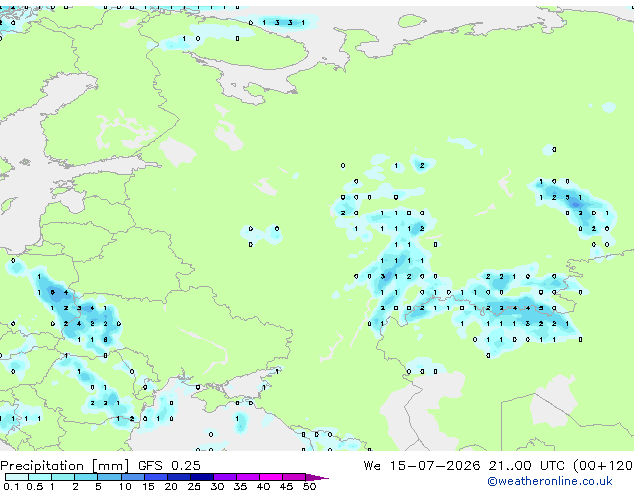
Task: Click the '35' legend scale label
Action: (240, 486)
